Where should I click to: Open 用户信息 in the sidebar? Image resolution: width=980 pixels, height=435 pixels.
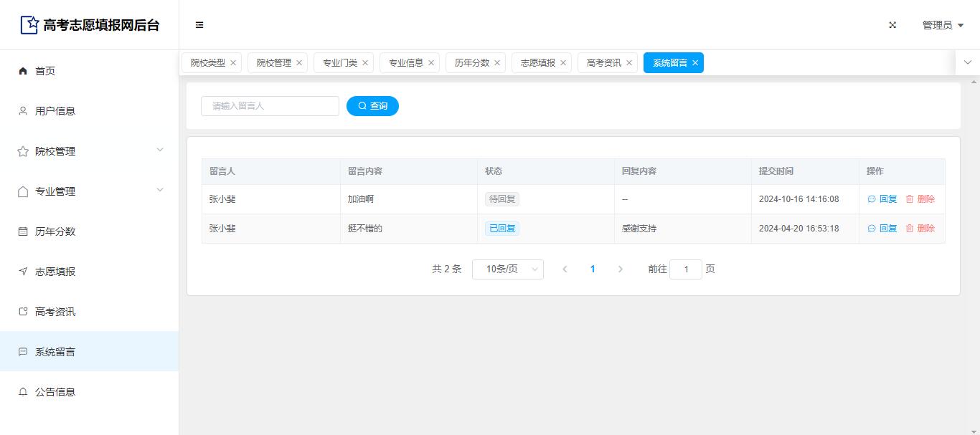coord(55,111)
